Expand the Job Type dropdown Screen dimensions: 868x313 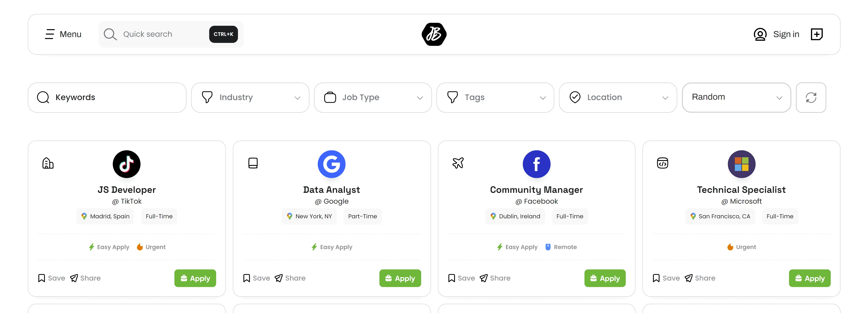point(373,98)
